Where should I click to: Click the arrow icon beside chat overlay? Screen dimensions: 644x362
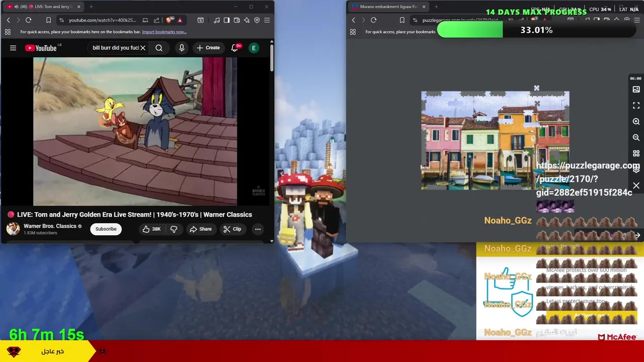637,235
